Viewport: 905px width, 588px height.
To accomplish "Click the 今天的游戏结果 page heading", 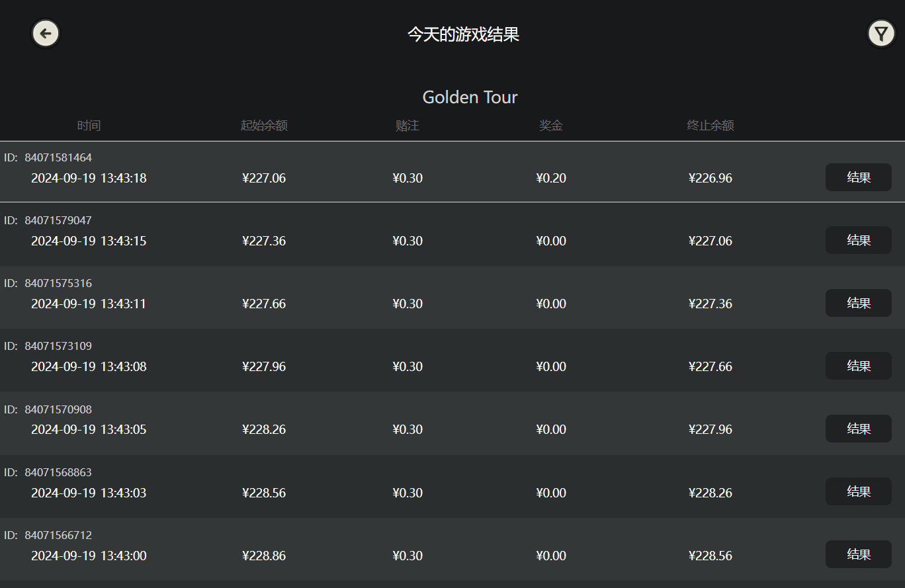I will [463, 34].
